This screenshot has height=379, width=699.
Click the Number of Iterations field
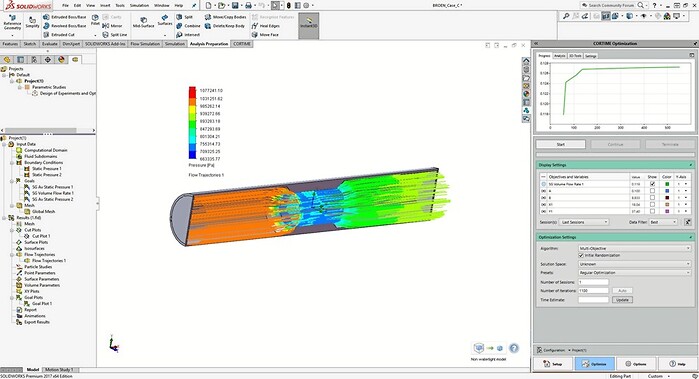[x=593, y=291]
